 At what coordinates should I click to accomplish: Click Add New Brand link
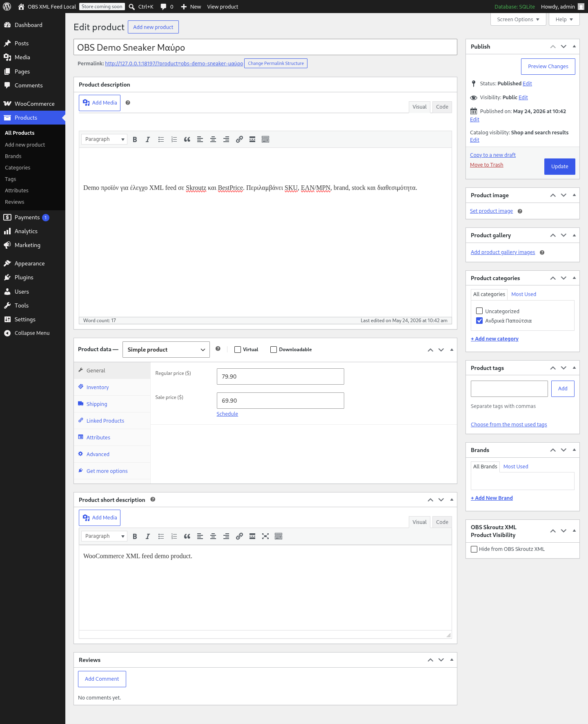pyautogui.click(x=492, y=498)
